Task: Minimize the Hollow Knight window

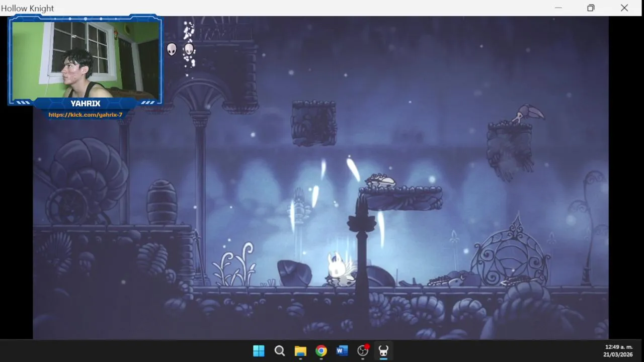Action: coord(558,8)
